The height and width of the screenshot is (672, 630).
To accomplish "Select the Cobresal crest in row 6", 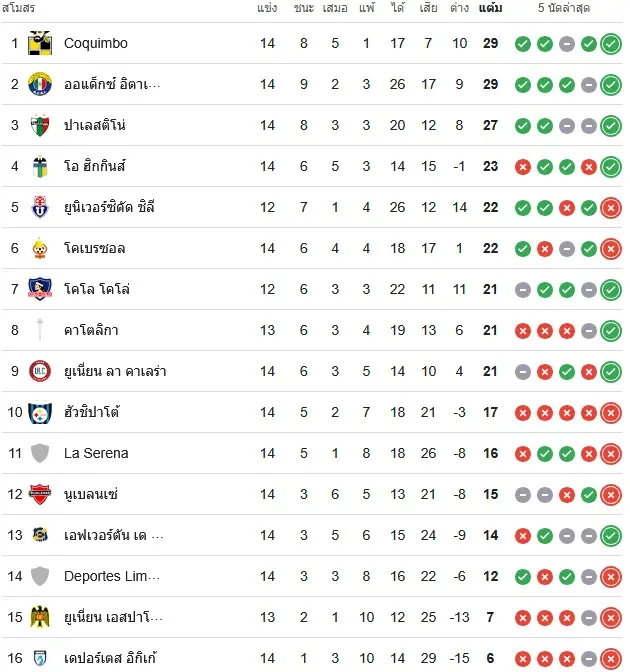I will tap(40, 248).
